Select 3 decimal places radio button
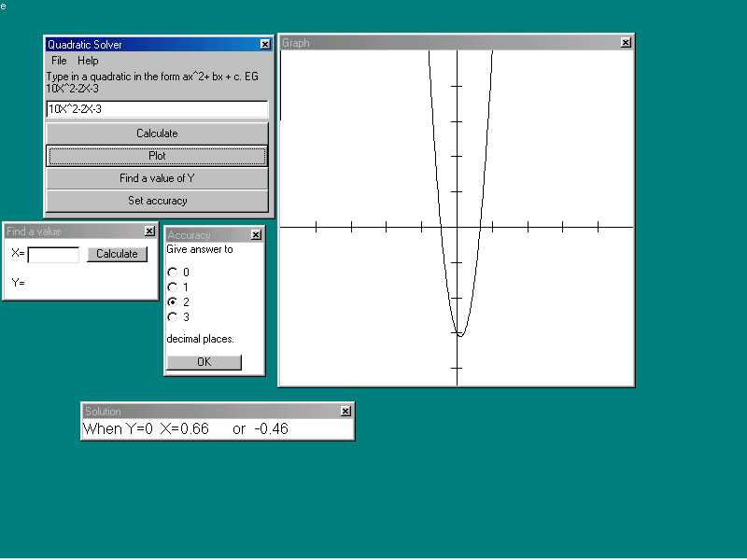Image resolution: width=747 pixels, height=560 pixels. [x=172, y=317]
